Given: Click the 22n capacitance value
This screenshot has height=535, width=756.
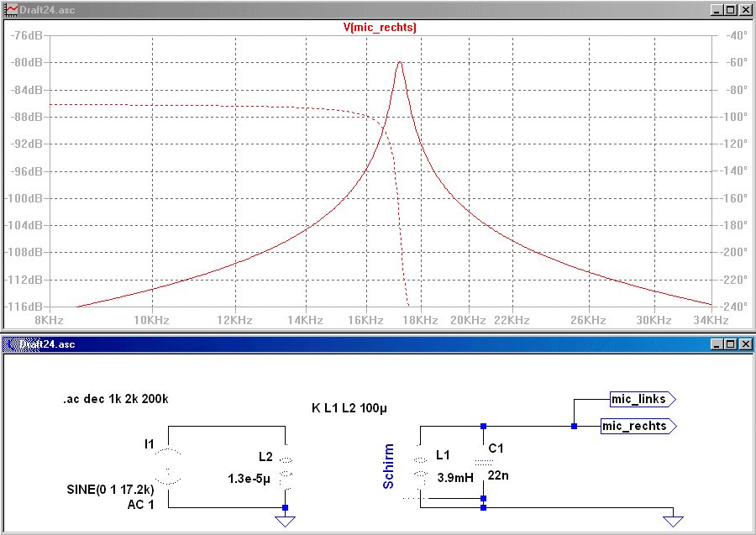Looking at the screenshot, I should pos(498,475).
